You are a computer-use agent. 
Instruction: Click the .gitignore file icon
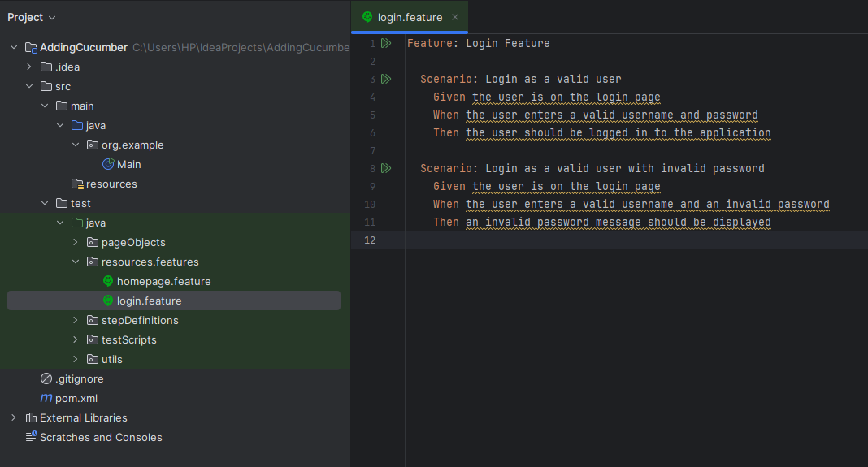[x=46, y=378]
